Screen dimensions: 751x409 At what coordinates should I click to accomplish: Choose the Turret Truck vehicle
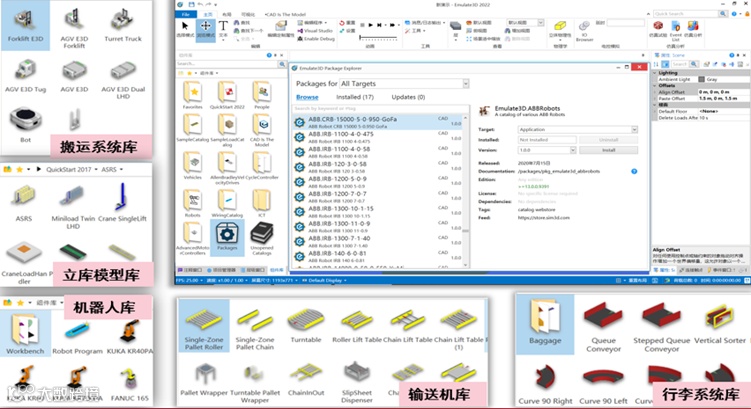(x=123, y=25)
